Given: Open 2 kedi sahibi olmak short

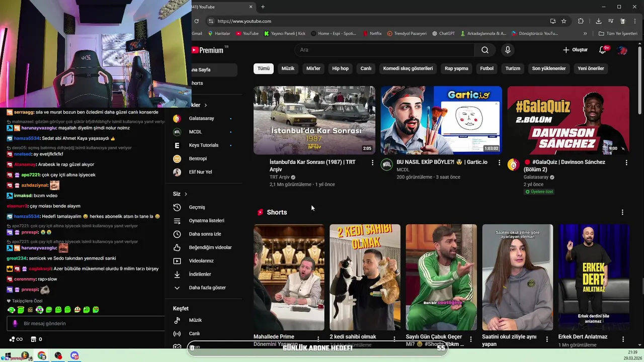Looking at the screenshot, I should pyautogui.click(x=365, y=277).
